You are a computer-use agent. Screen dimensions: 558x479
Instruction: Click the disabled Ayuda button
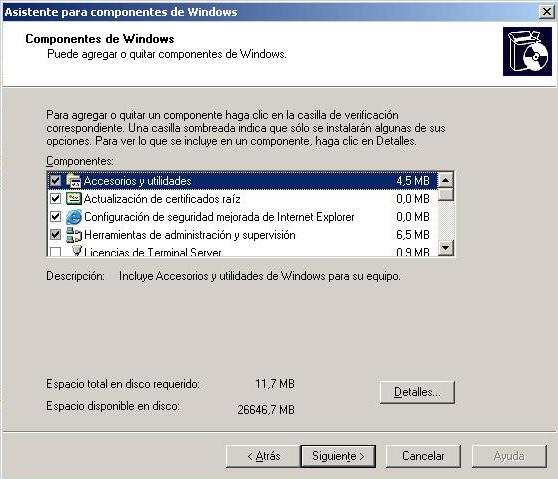tap(509, 456)
